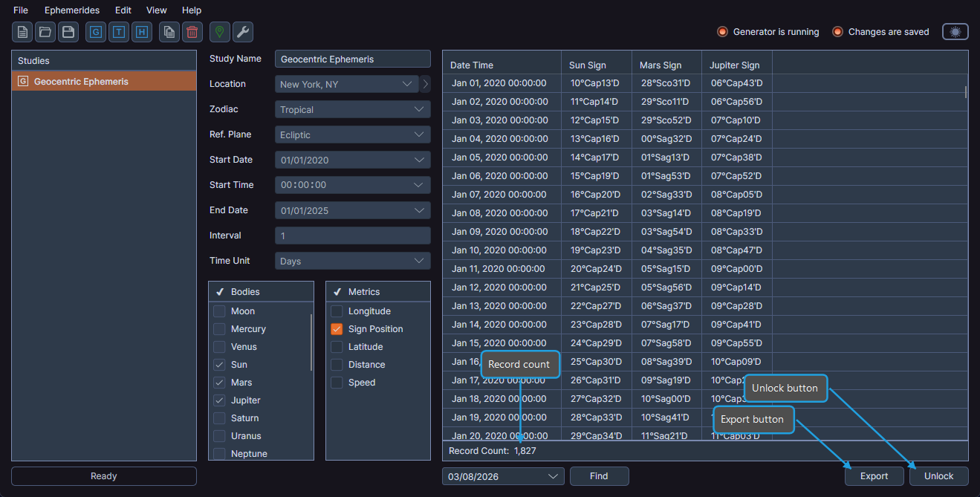
Task: Uncheck the Mars body
Action: 221,382
